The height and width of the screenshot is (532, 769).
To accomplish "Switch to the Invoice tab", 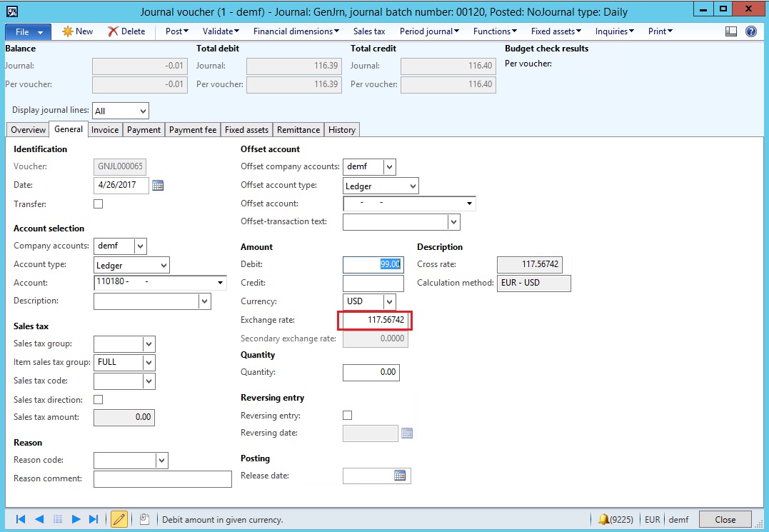I will click(105, 130).
